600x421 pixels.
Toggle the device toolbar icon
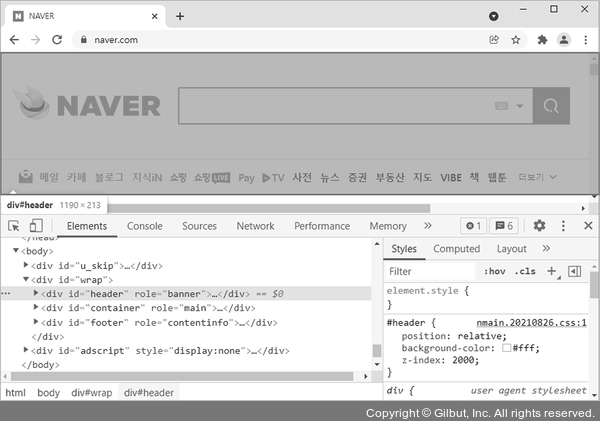36,226
